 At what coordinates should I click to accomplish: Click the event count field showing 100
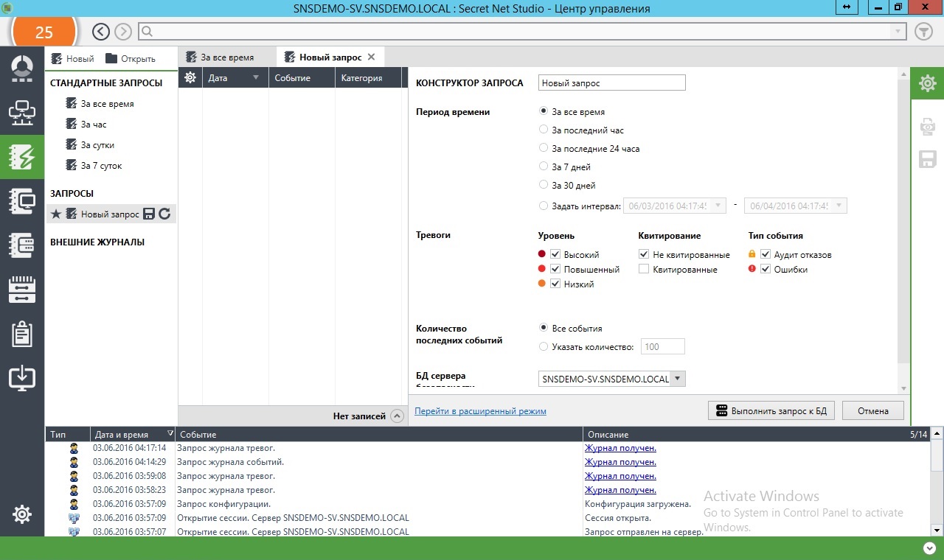663,346
